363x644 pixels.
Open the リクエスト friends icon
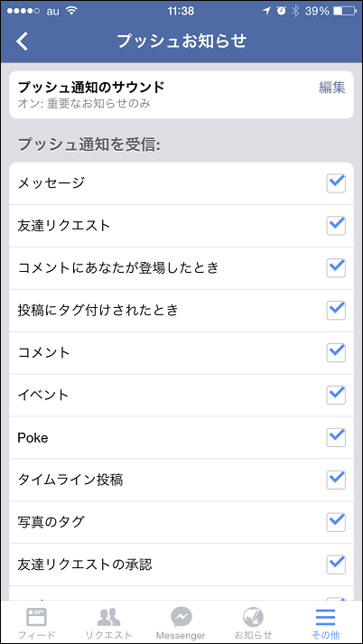point(109,617)
